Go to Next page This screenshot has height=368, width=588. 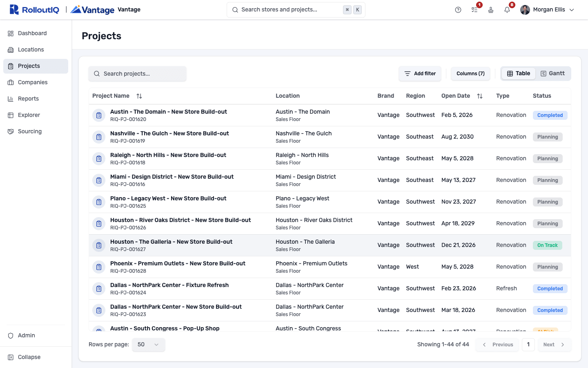point(554,345)
